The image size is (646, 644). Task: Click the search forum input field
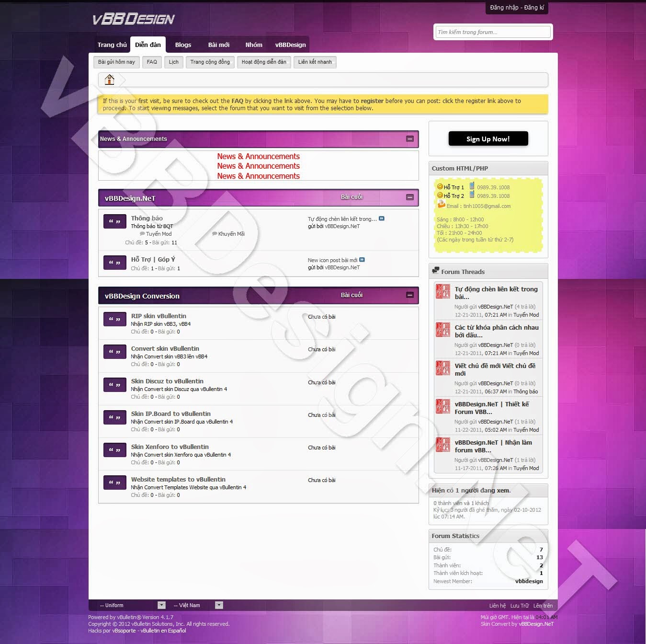[x=493, y=32]
